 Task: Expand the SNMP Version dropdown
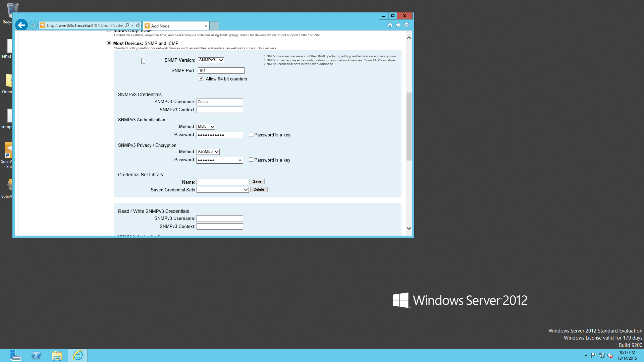coord(211,60)
